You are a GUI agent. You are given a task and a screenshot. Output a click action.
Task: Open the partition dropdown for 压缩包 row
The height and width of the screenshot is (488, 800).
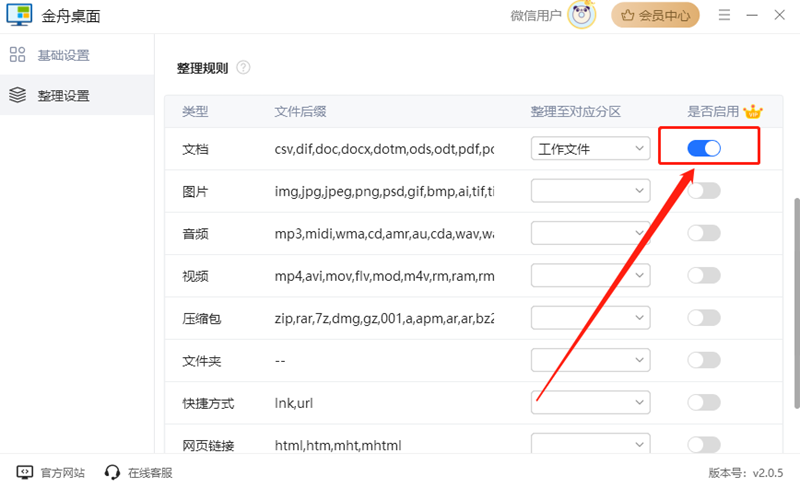(x=590, y=318)
